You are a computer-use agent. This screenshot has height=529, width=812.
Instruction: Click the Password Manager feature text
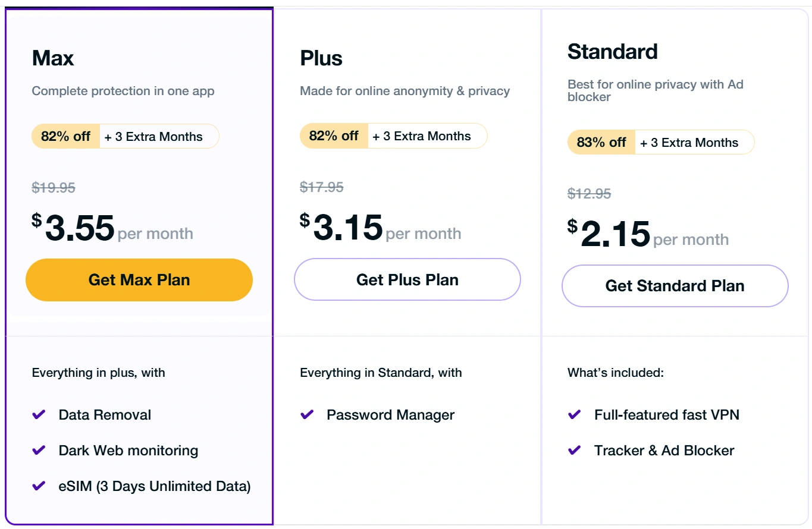(390, 415)
